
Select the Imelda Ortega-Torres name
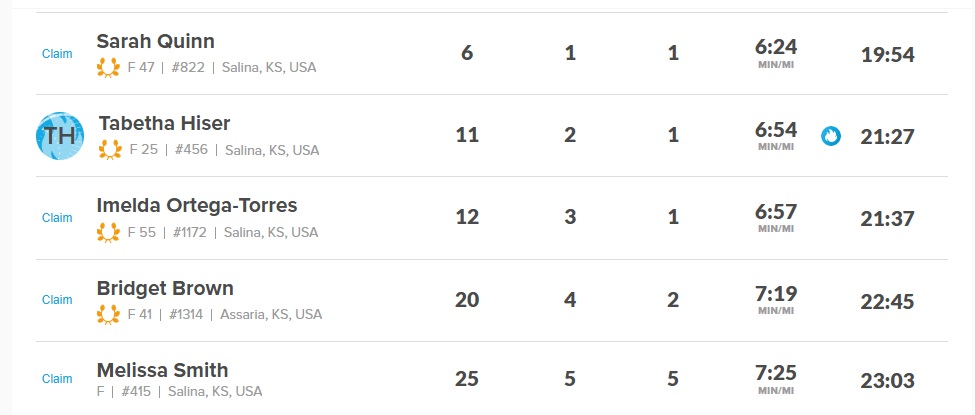point(196,205)
